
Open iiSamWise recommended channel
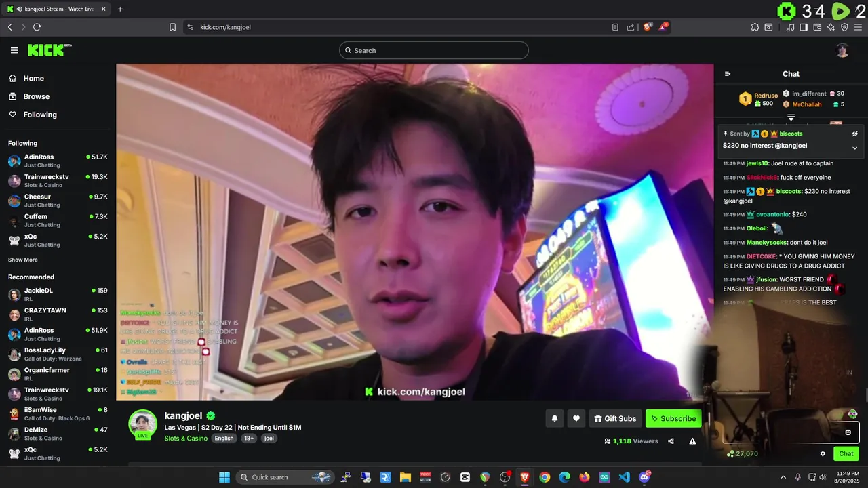point(58,414)
